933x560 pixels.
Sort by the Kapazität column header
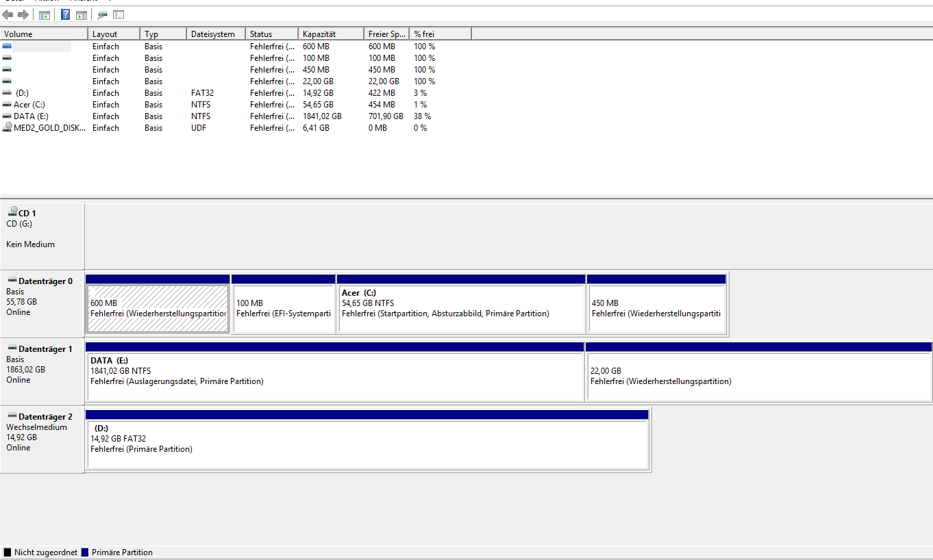[331, 34]
